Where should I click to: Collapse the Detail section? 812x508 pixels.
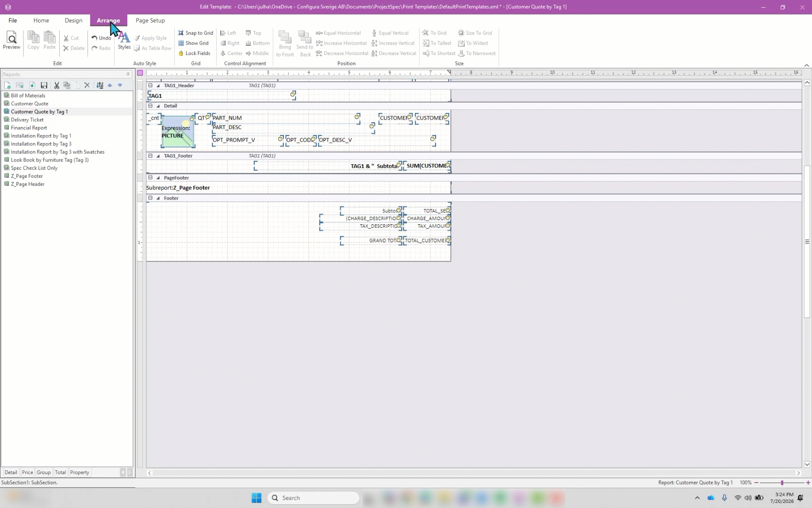coord(150,106)
